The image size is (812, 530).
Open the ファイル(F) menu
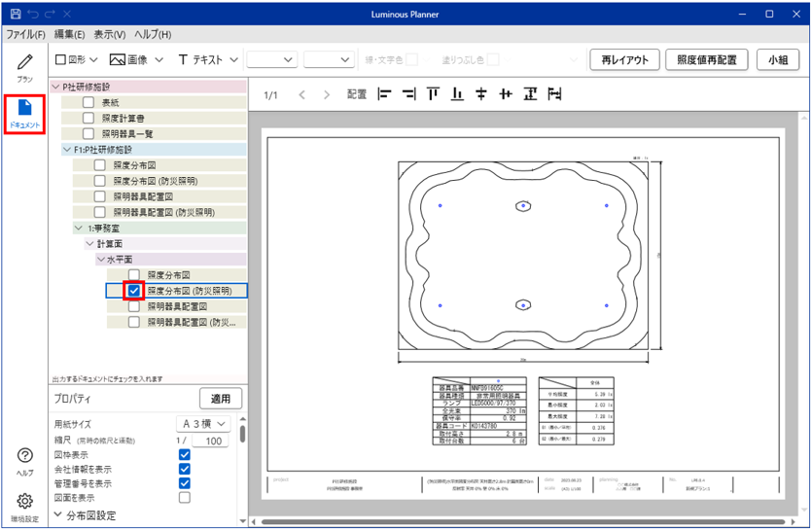[25, 35]
